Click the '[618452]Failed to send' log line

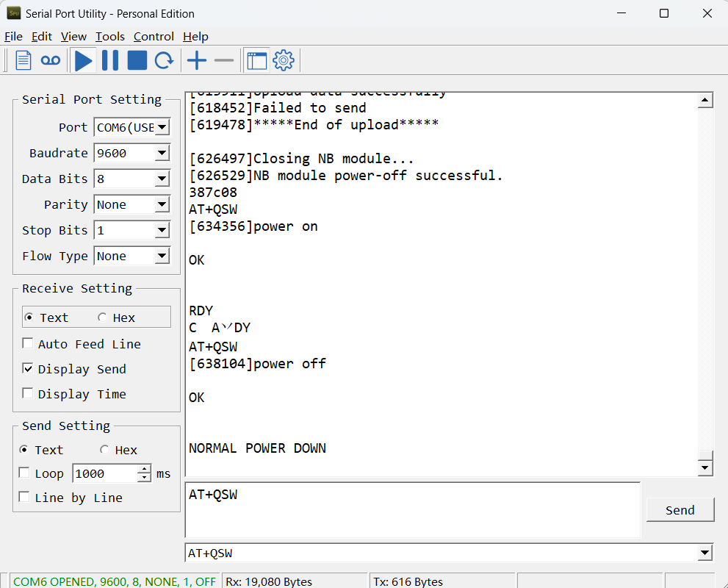click(x=277, y=108)
